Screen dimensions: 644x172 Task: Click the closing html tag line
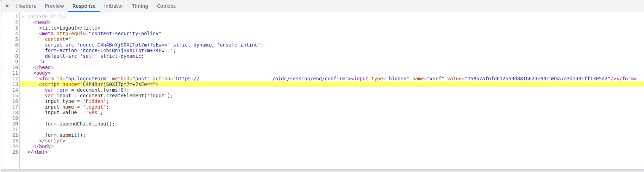[37, 152]
